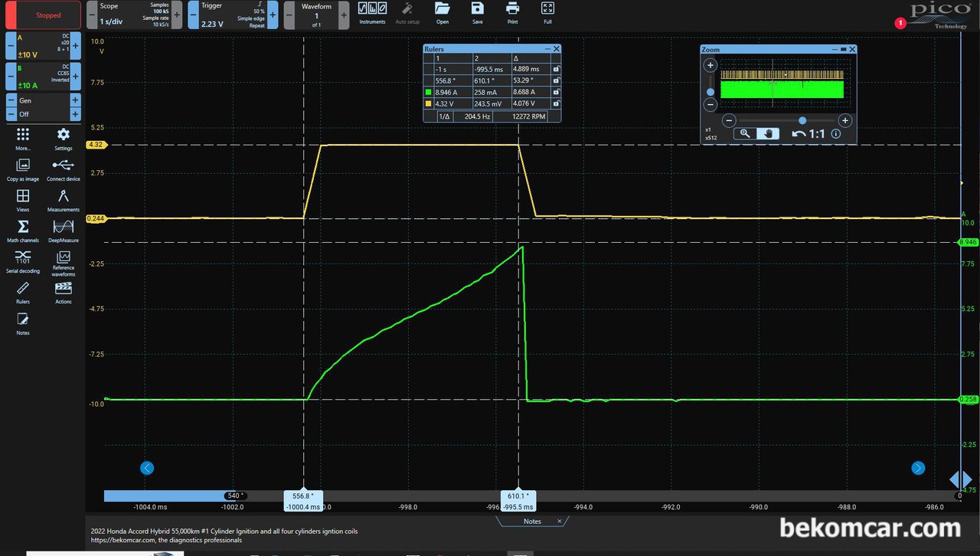Click horizontal zoom out minus button
The width and height of the screenshot is (980, 556).
tap(730, 120)
